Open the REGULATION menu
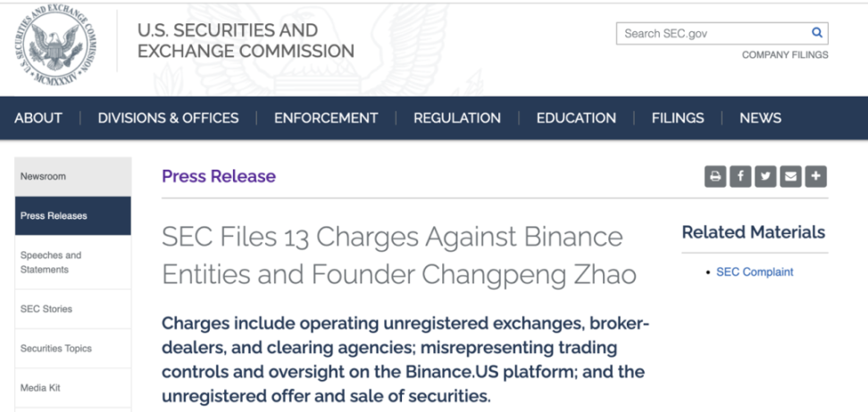The width and height of the screenshot is (868, 412). [457, 118]
